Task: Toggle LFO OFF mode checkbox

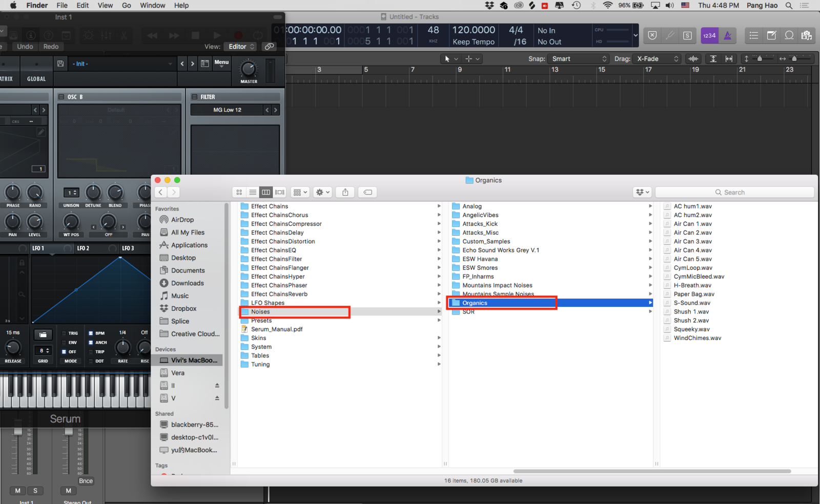Action: pyautogui.click(x=64, y=352)
